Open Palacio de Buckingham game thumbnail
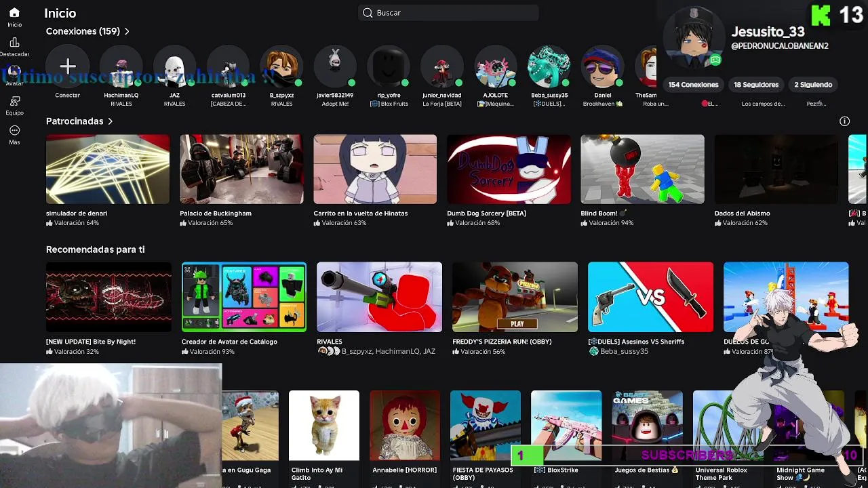 pos(241,169)
